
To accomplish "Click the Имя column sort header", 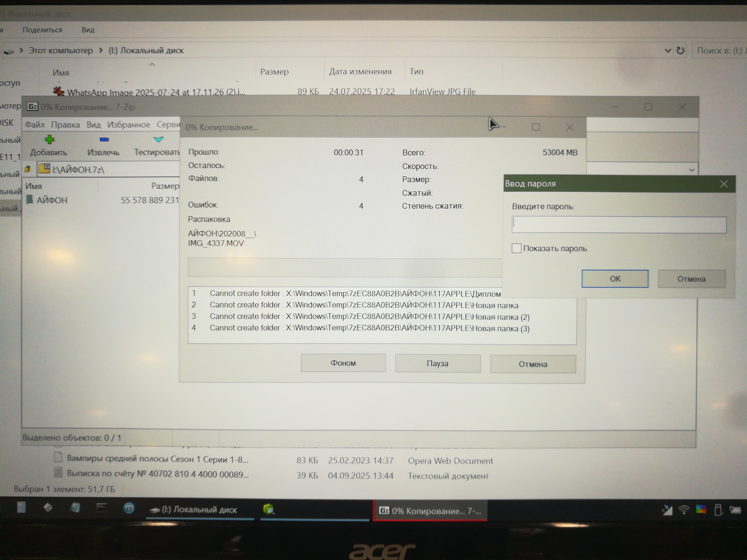I will pyautogui.click(x=61, y=73).
